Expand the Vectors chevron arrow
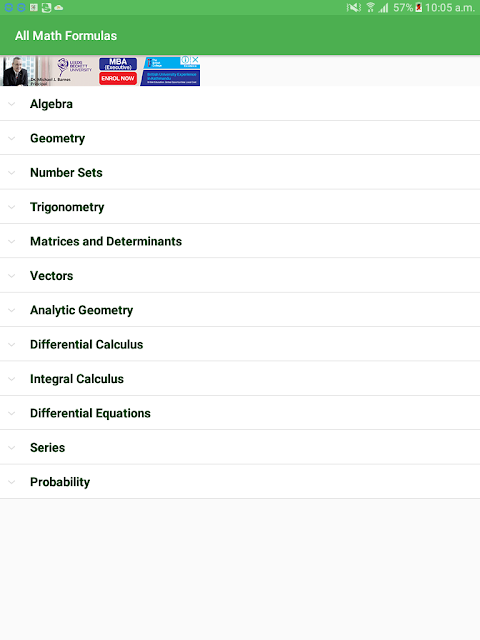The image size is (480, 640). pos(12,276)
